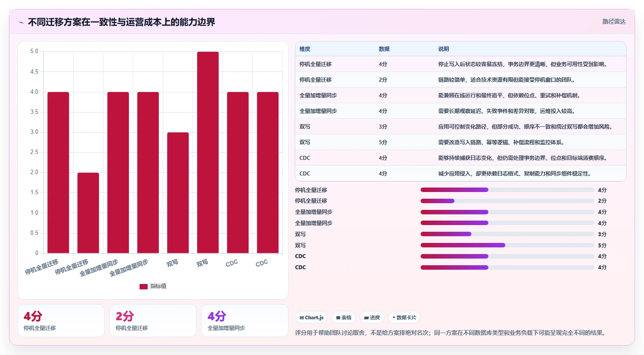Click the page title 不同迁移方案在一致性与运营成本上的能力边界

pyautogui.click(x=121, y=22)
